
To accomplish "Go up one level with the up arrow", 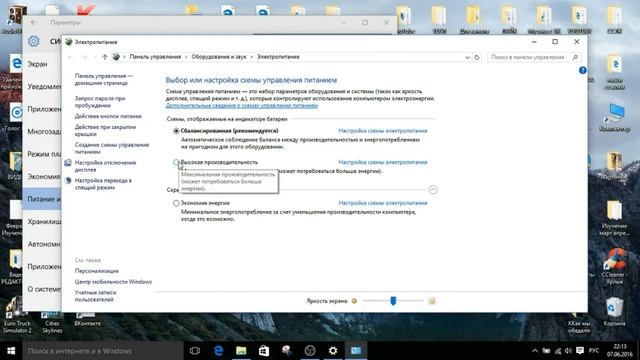I will click(x=105, y=57).
